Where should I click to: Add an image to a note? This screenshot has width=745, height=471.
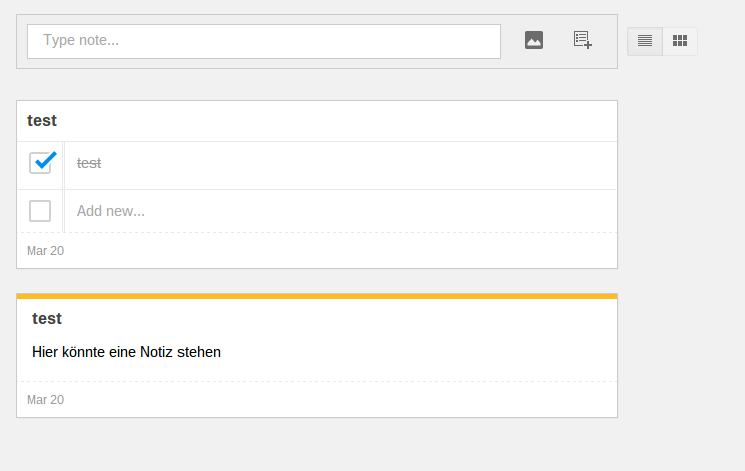534,40
